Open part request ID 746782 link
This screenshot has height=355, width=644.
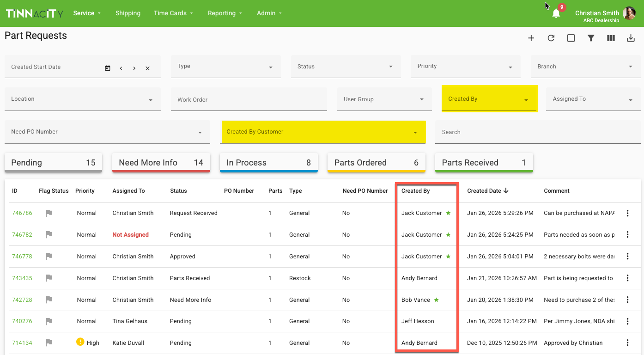[22, 235]
